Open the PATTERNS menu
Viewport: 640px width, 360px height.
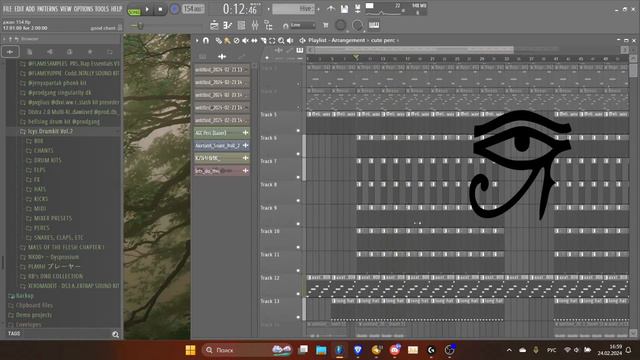point(48,9)
